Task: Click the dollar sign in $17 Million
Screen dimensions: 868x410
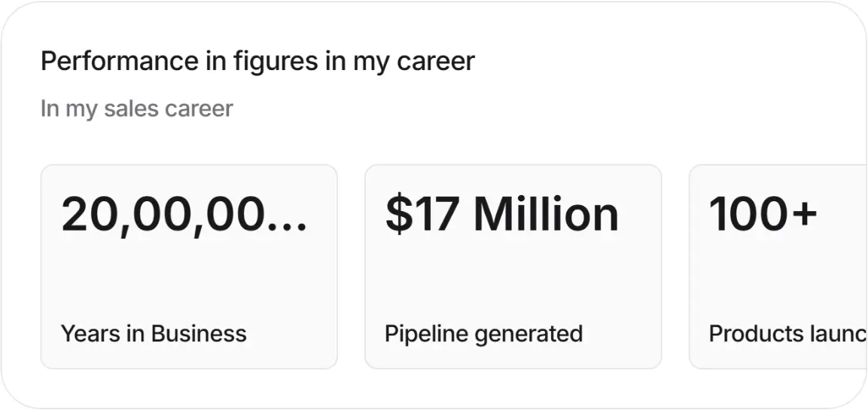Action: pos(396,214)
